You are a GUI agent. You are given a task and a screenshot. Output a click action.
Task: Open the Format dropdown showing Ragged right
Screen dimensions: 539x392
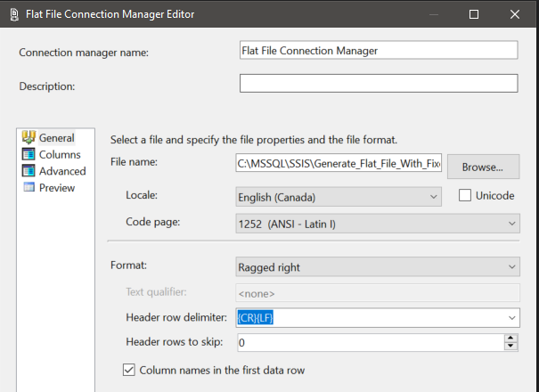click(x=511, y=266)
